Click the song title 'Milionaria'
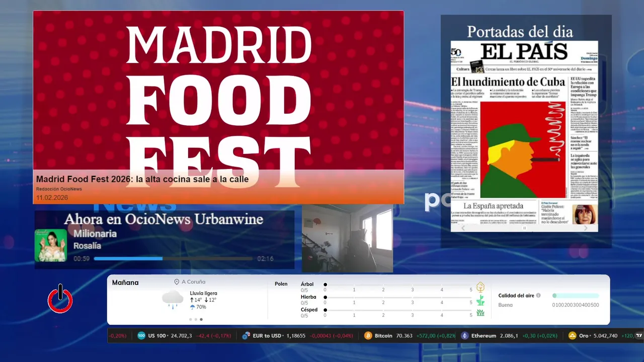644x362 pixels. (95, 234)
